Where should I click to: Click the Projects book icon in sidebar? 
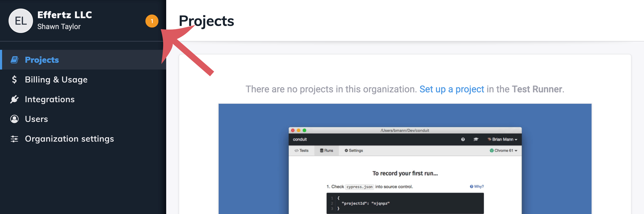pos(15,60)
